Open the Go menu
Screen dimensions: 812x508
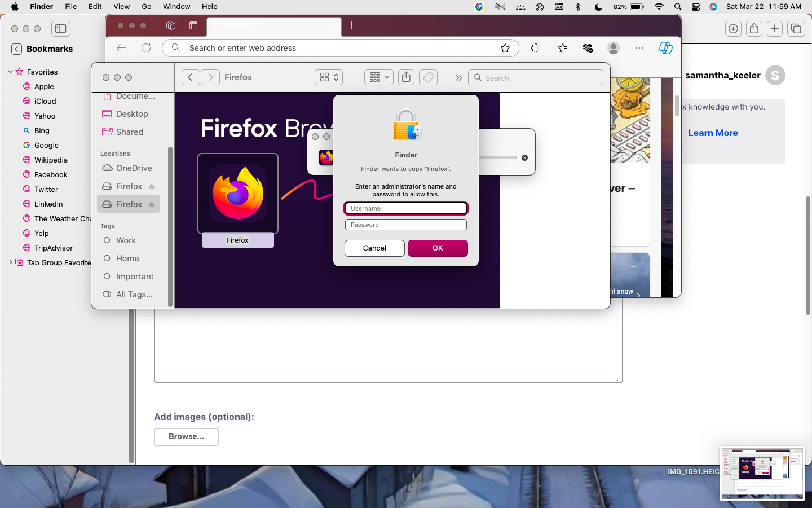[x=147, y=7]
